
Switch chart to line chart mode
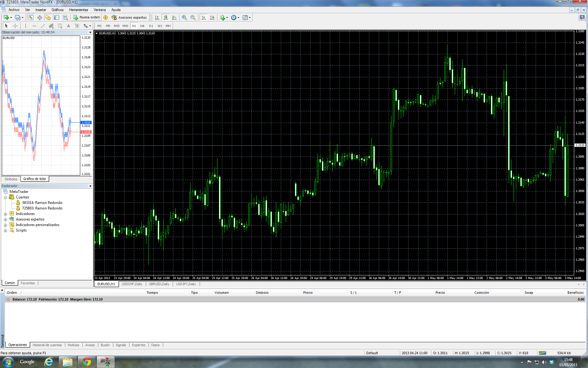(174, 17)
